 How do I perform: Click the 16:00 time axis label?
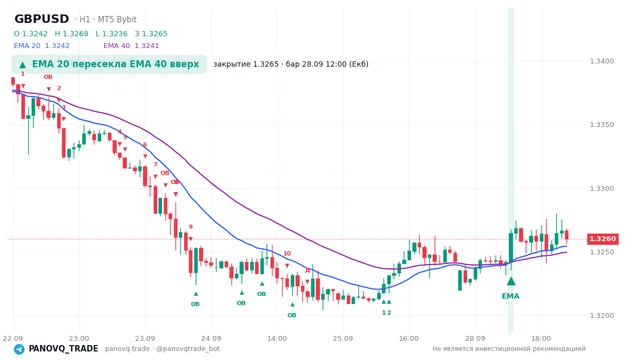[x=409, y=338]
